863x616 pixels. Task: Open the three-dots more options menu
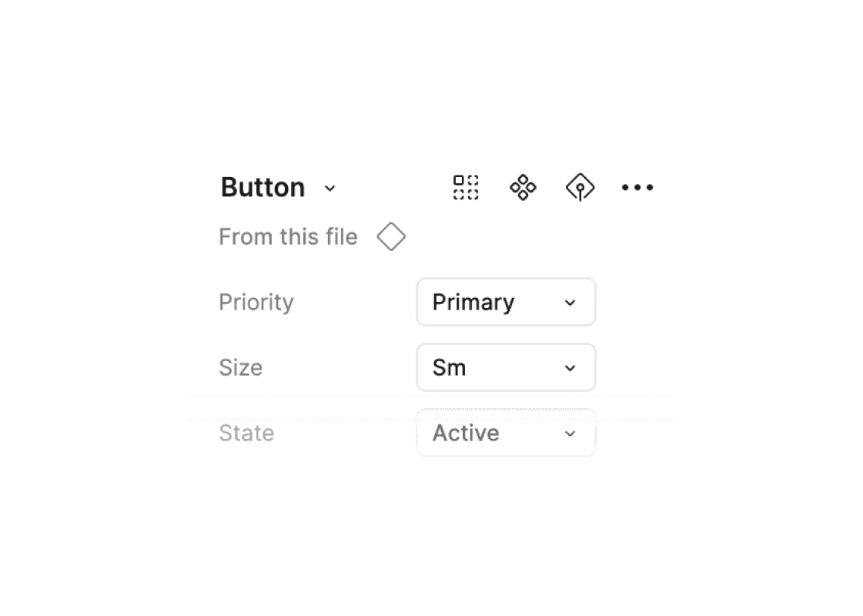(637, 187)
